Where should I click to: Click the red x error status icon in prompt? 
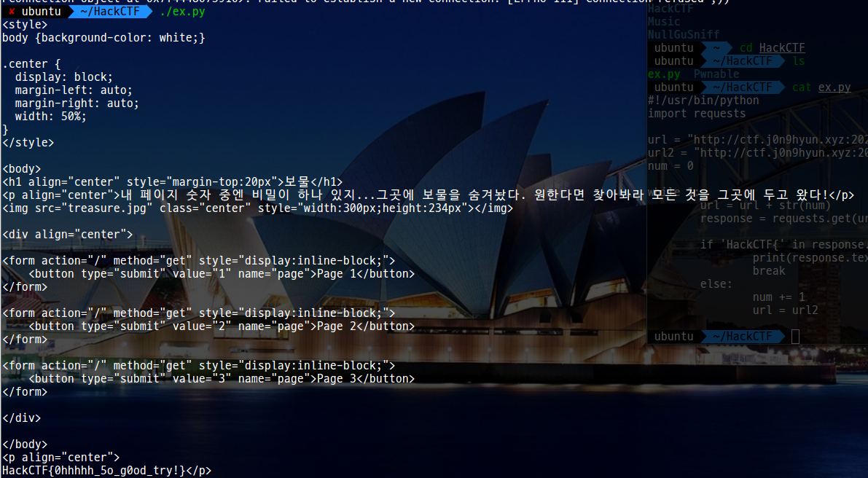tap(12, 12)
